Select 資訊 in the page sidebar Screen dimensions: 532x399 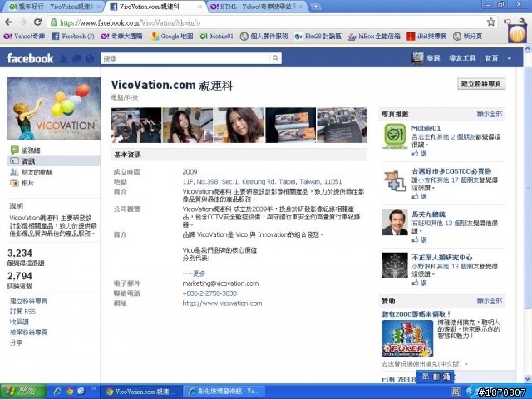[x=54, y=160]
